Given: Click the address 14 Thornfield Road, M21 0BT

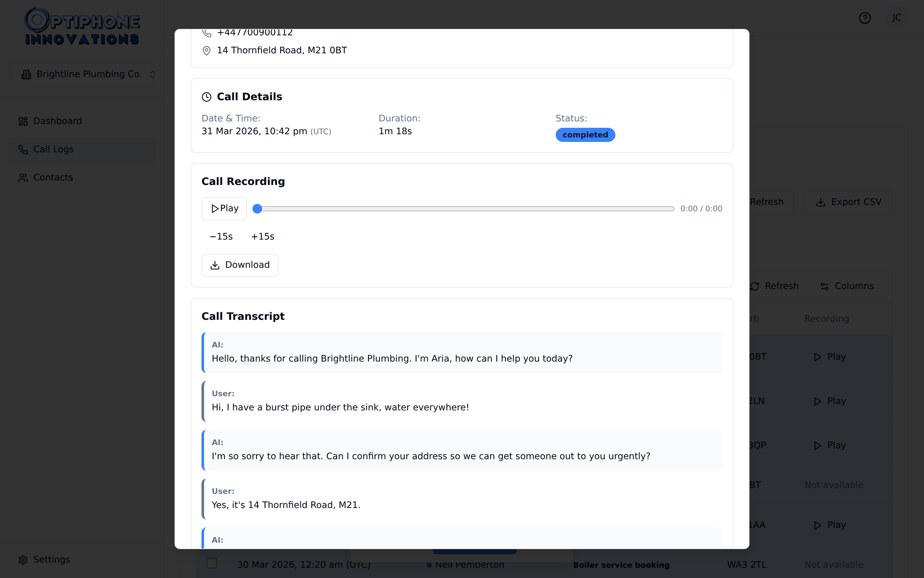Looking at the screenshot, I should click(x=282, y=50).
